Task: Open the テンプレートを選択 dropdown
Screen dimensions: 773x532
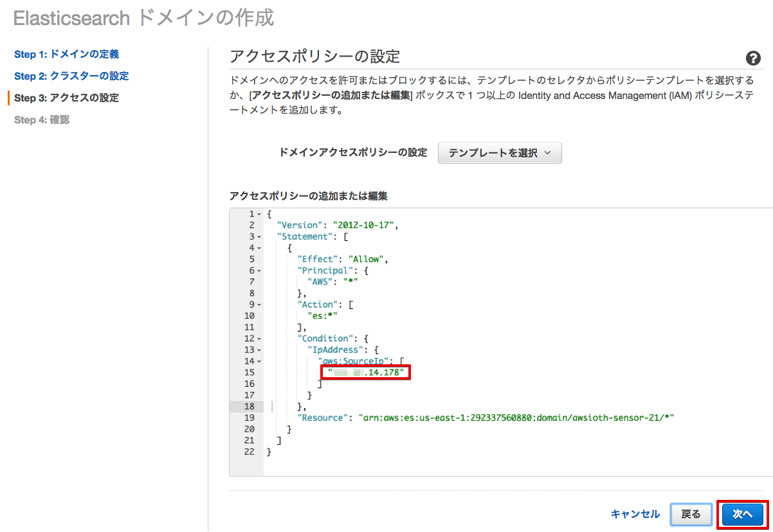Action: tap(500, 153)
